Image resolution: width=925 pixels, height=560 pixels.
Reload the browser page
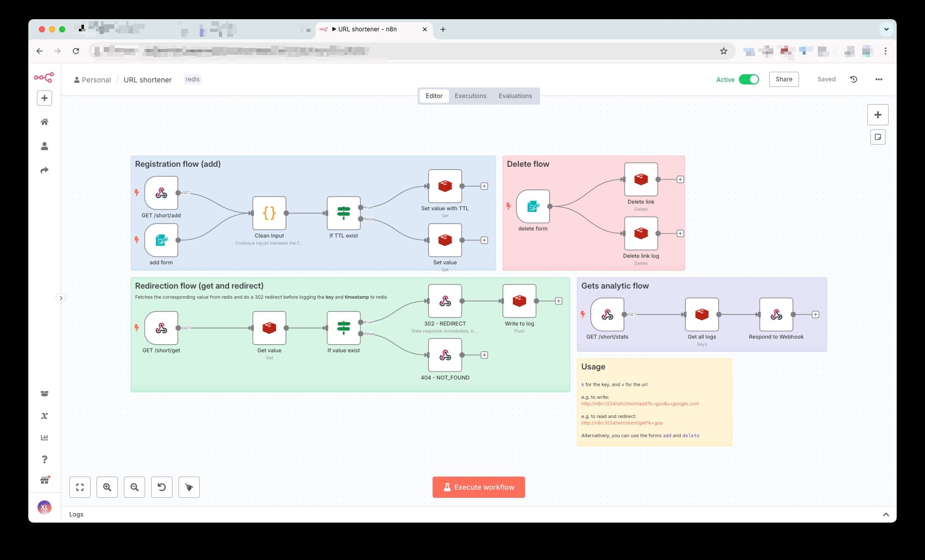pyautogui.click(x=76, y=51)
